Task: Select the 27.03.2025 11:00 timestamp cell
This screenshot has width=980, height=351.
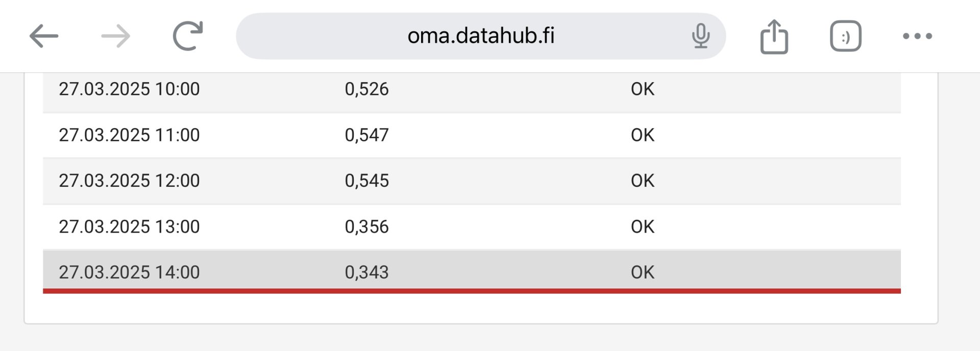Action: pyautogui.click(x=129, y=135)
